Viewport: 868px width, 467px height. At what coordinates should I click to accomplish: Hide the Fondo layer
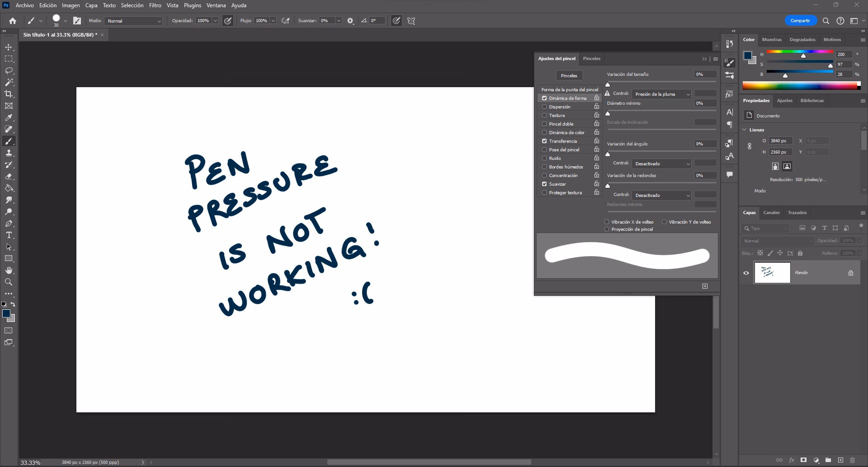745,272
